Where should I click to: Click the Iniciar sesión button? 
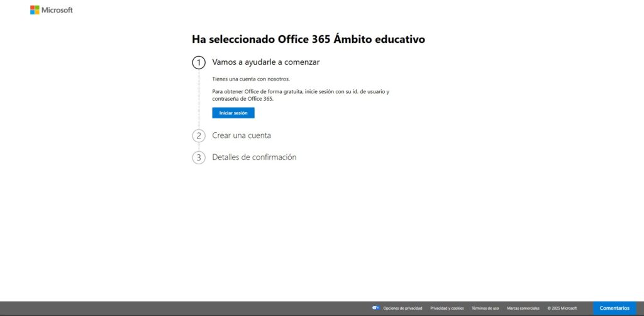coord(233,113)
